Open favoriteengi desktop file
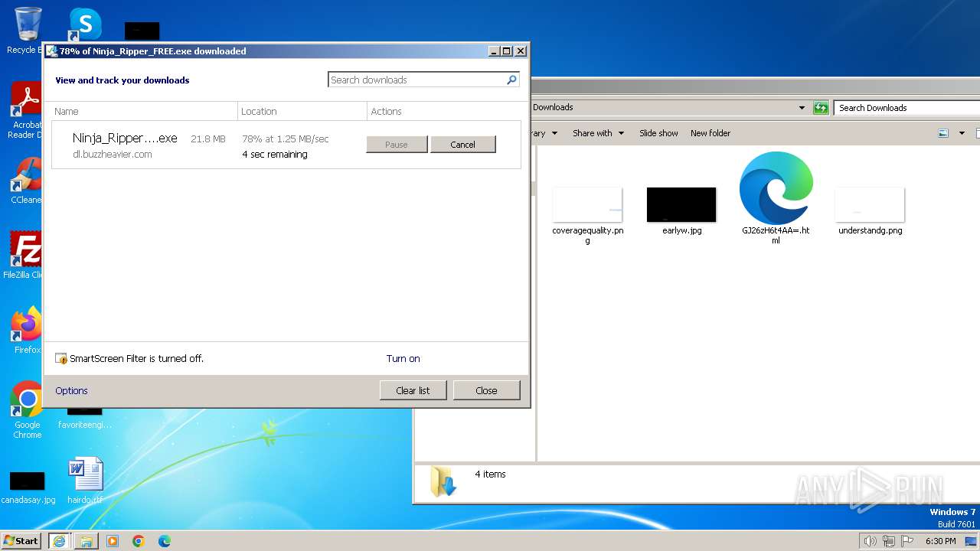 (84, 417)
